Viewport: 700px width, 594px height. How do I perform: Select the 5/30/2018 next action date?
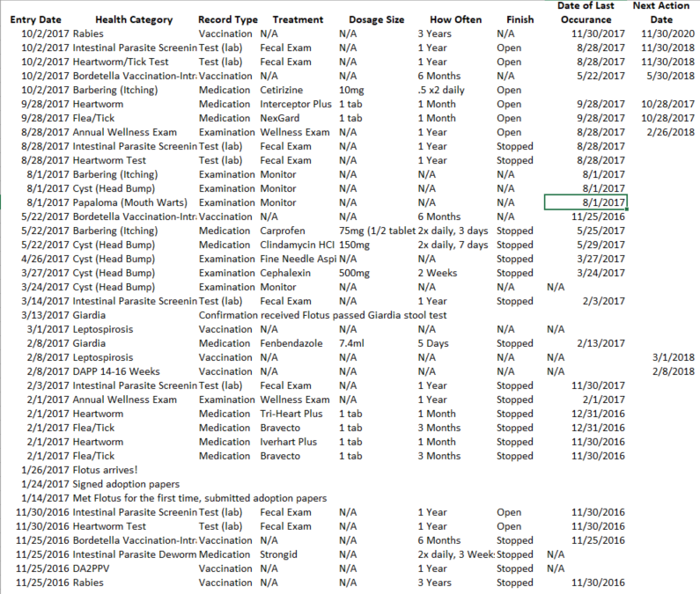pos(671,76)
